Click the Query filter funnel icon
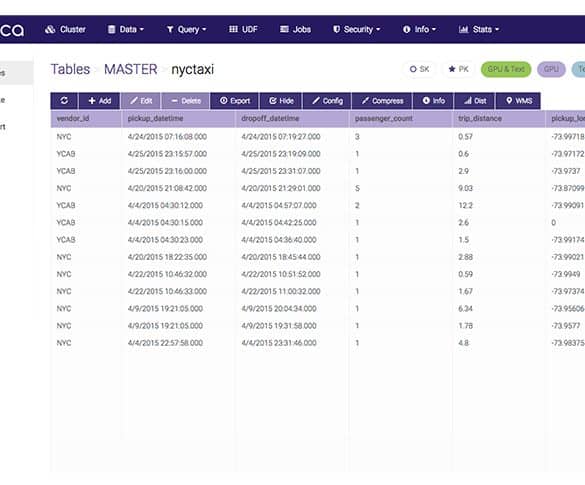This screenshot has width=585, height=485. point(170,29)
